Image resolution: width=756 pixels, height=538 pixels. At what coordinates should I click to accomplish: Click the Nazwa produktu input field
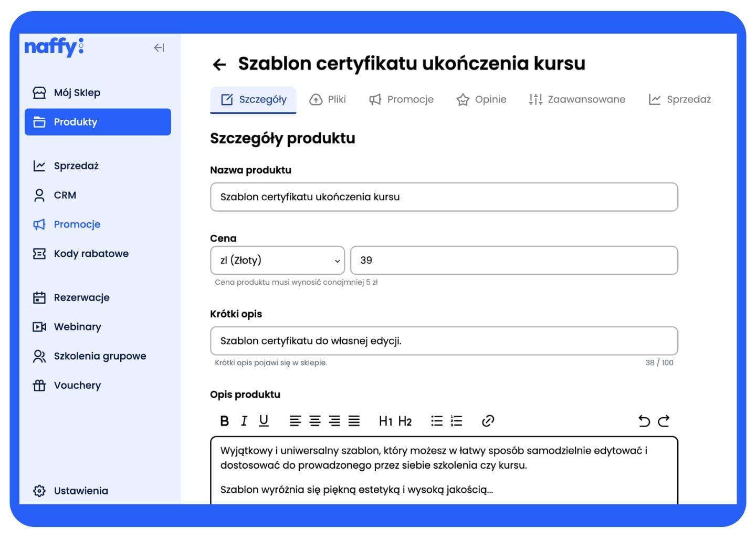[x=444, y=197]
